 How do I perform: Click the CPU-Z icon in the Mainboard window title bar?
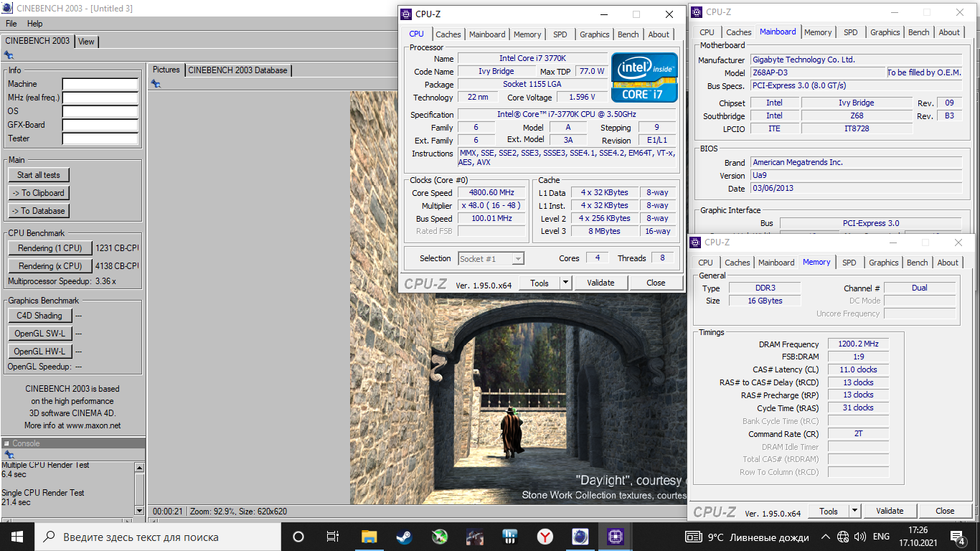coord(697,11)
